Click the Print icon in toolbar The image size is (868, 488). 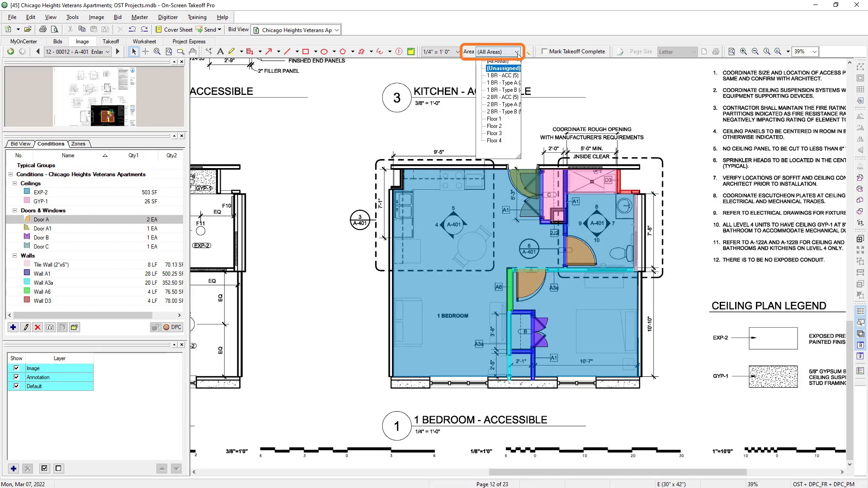(x=43, y=29)
